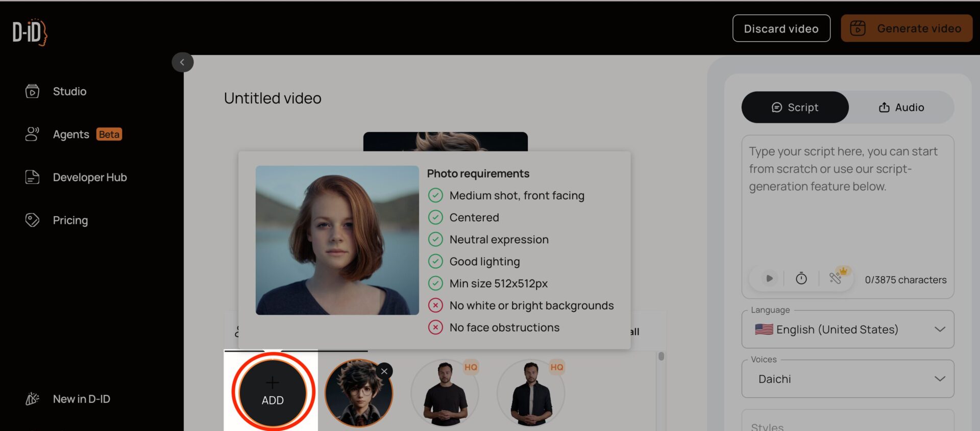Open Agents Beta page
Viewport: 980px width, 431px height.
pyautogui.click(x=73, y=134)
